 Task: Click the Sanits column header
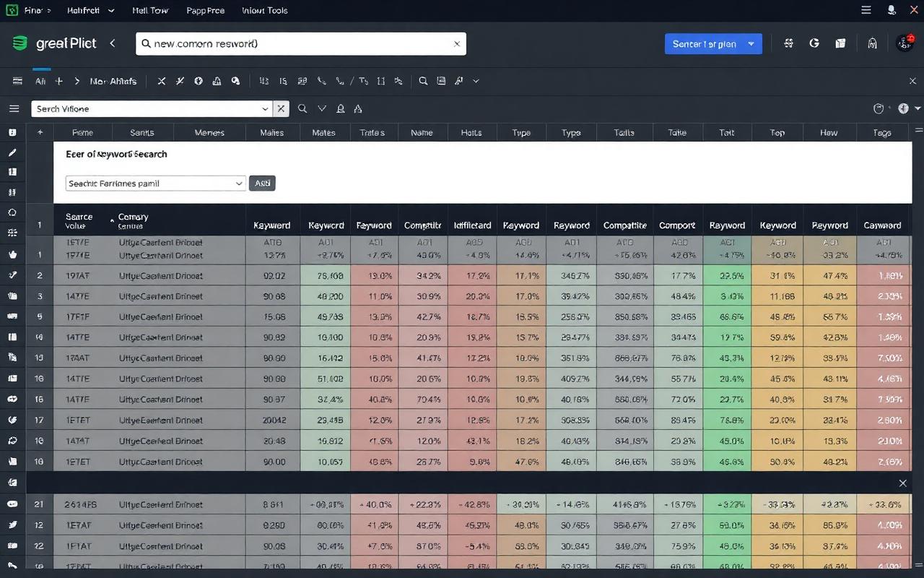pyautogui.click(x=142, y=132)
